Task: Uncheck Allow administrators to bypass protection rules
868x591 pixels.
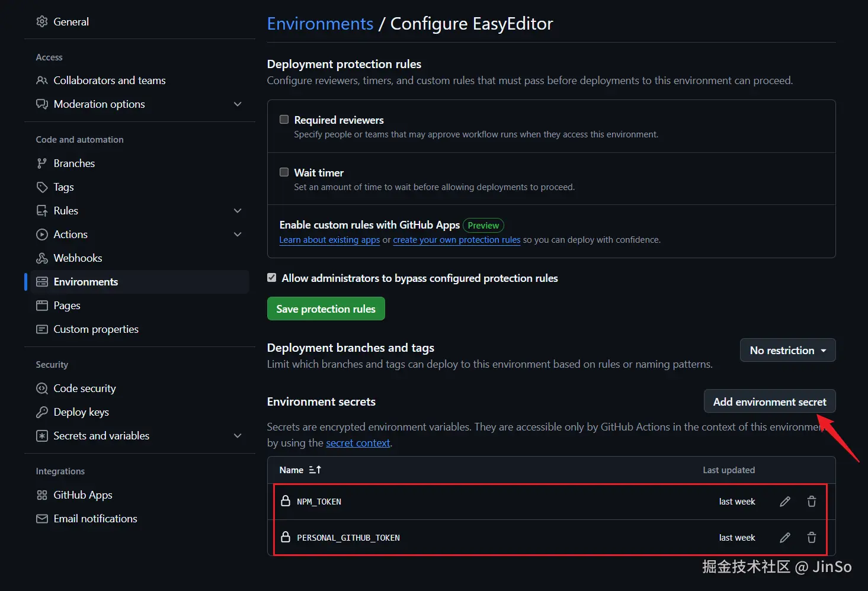Action: [x=272, y=278]
